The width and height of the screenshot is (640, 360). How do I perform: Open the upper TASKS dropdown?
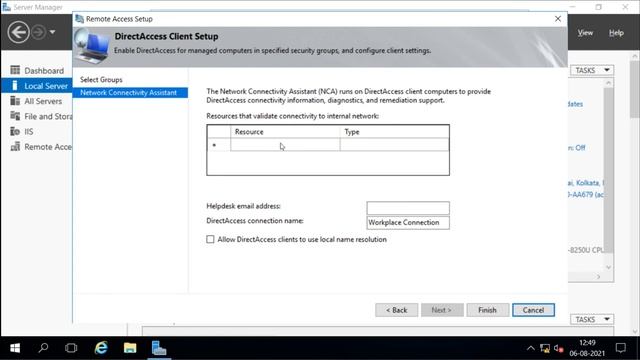[x=592, y=70]
